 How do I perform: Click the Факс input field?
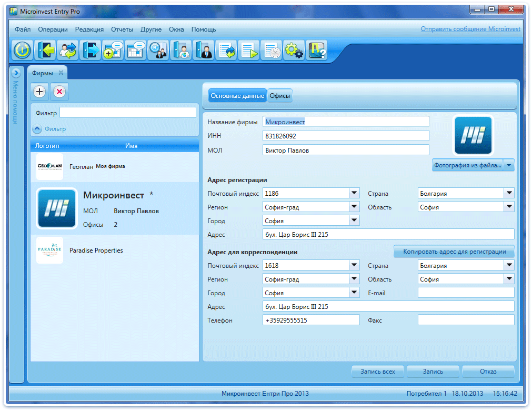tap(466, 320)
